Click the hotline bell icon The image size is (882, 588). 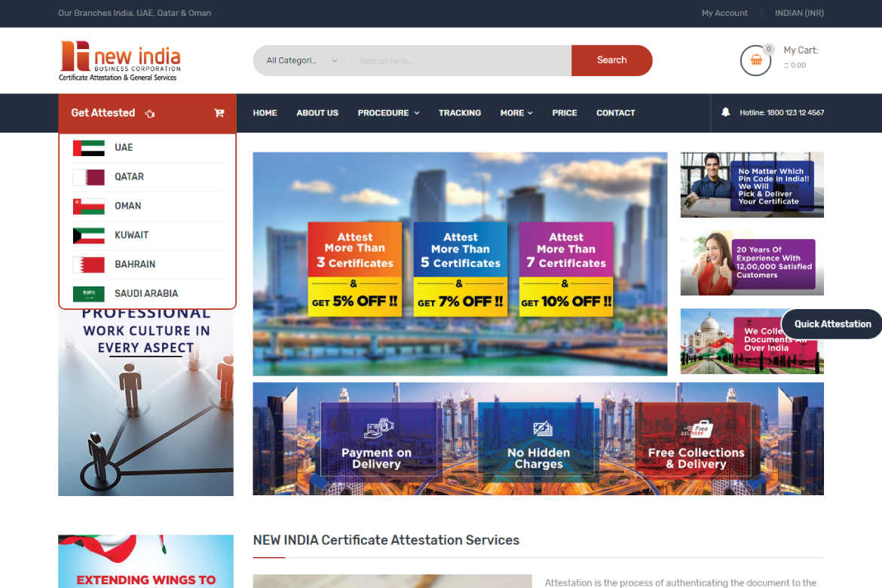click(725, 112)
